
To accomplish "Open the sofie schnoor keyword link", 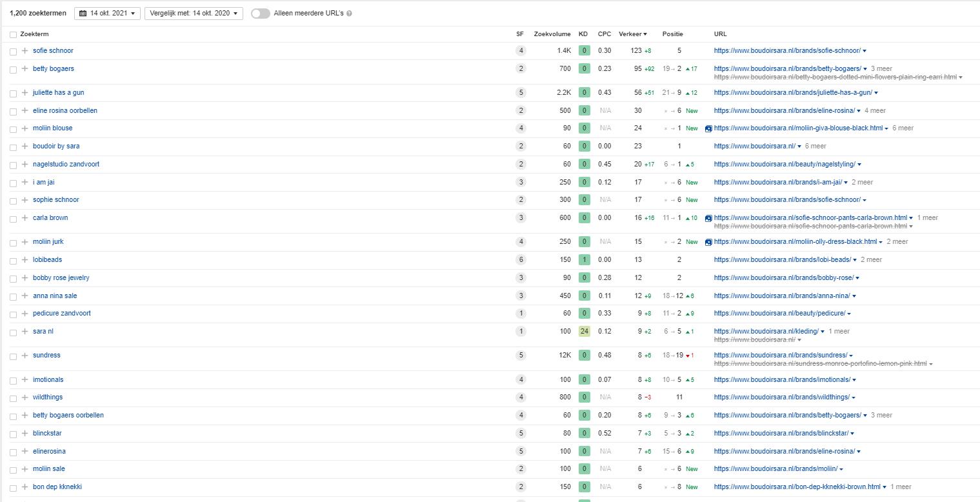I will pyautogui.click(x=53, y=50).
